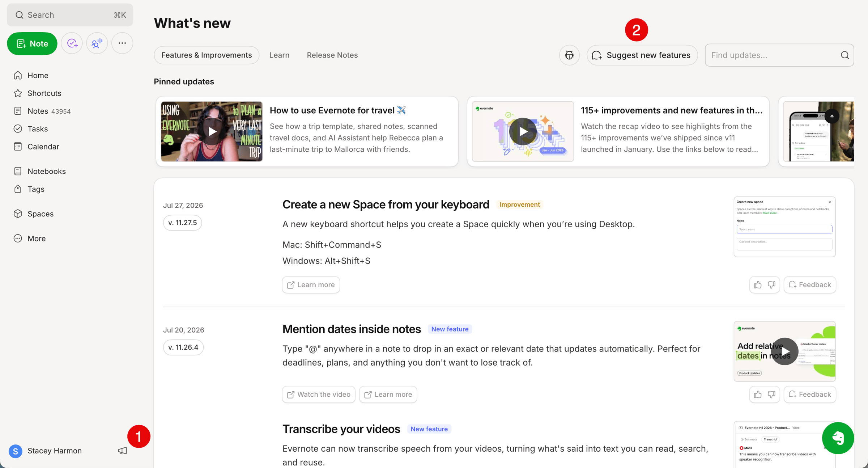
Task: Click Suggest new features button
Action: tap(642, 55)
